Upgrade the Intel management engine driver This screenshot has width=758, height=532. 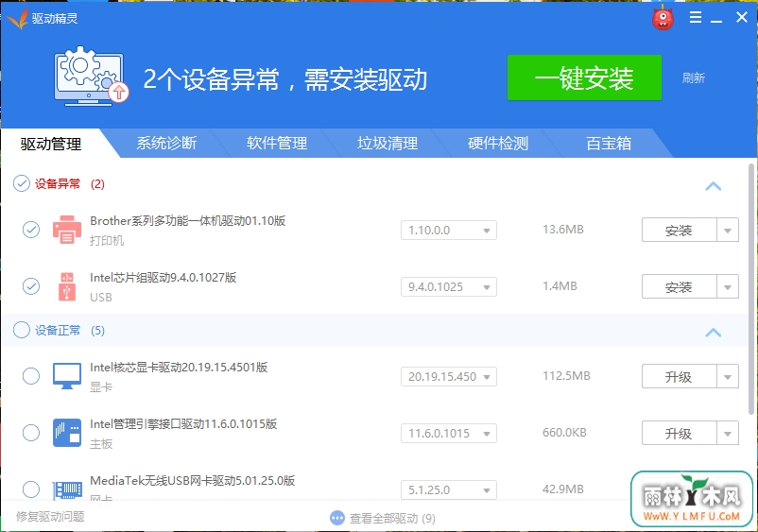pyautogui.click(x=679, y=434)
